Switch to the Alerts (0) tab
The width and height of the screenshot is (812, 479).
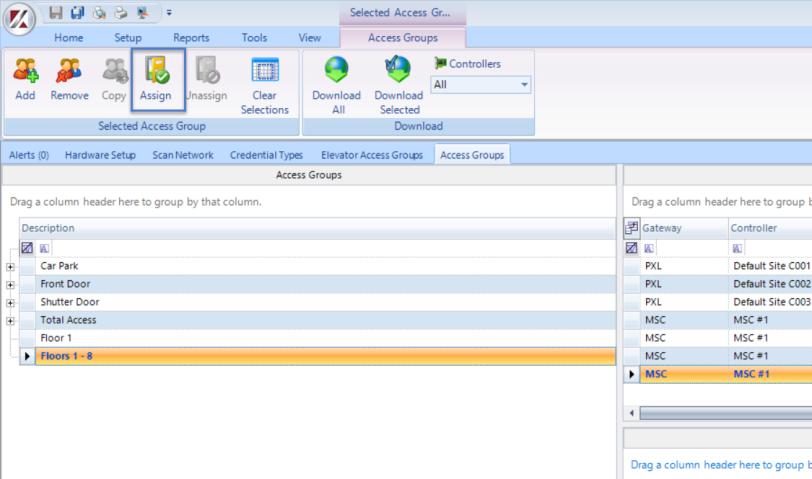pos(29,155)
